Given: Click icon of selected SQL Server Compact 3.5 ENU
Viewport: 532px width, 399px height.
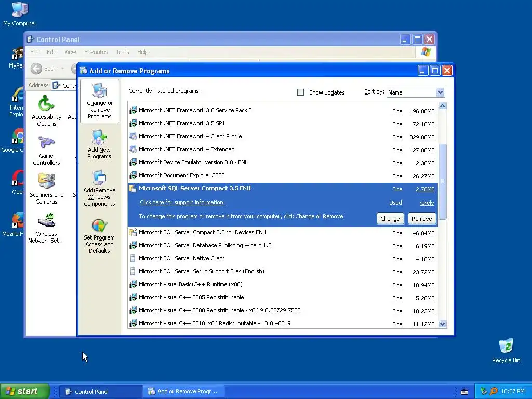Looking at the screenshot, I should click(133, 189).
